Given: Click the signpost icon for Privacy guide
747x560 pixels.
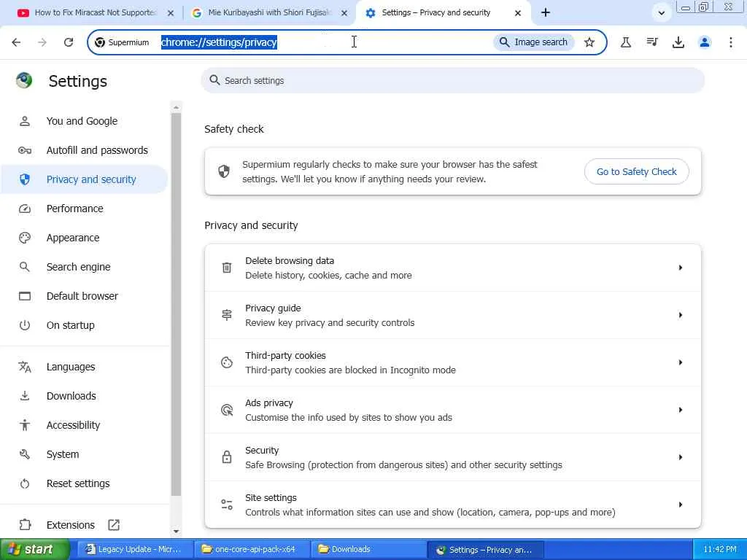Looking at the screenshot, I should pyautogui.click(x=227, y=315).
